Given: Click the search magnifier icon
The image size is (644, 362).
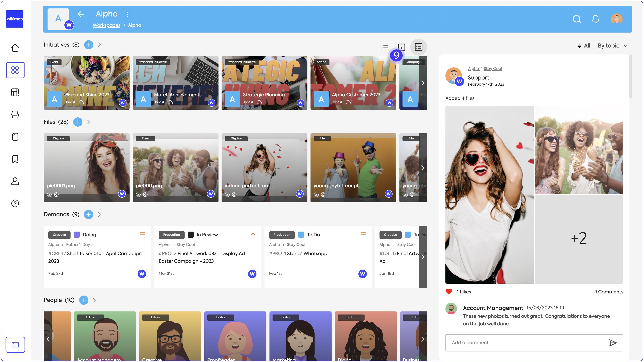Looking at the screenshot, I should point(577,19).
